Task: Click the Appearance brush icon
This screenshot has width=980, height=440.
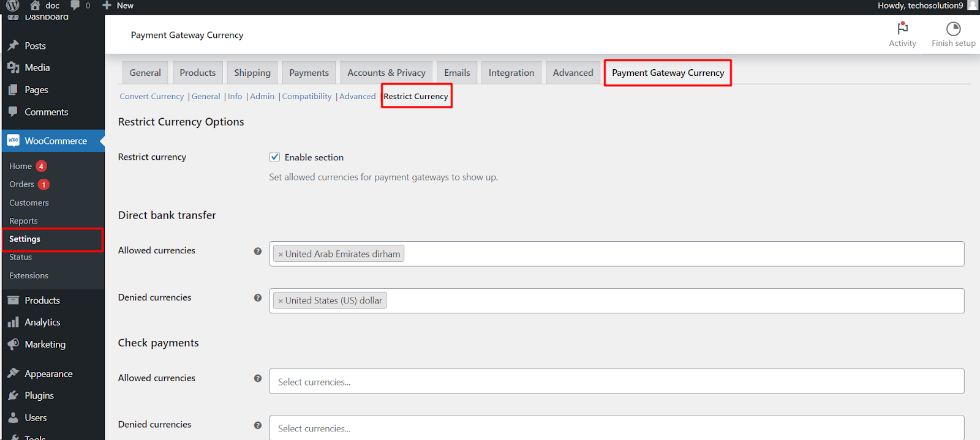Action: pos(13,373)
